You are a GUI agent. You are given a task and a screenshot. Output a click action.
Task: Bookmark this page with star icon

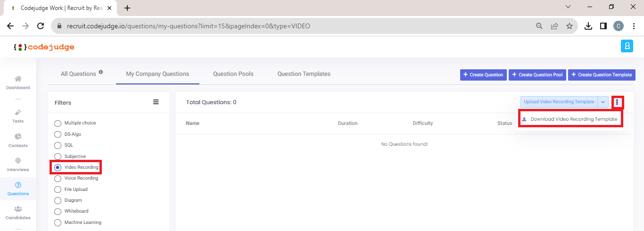pyautogui.click(x=570, y=26)
